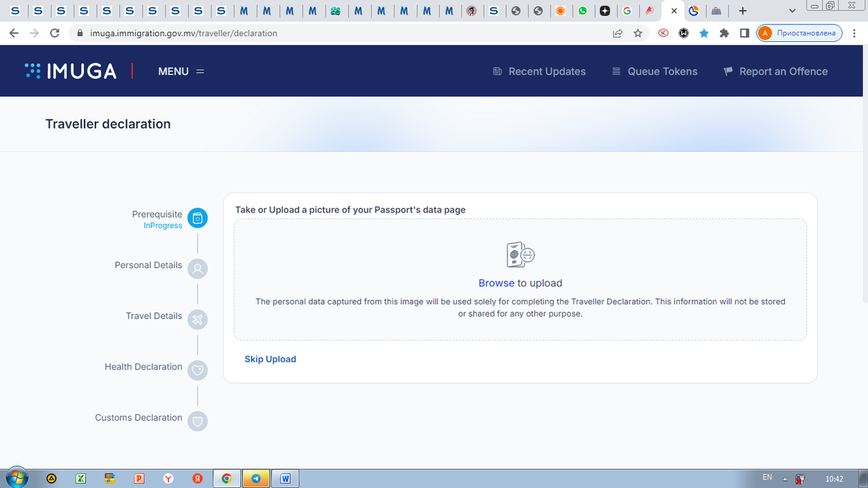Screen dimensions: 868x488
Task: Click the passport upload instruction heading
Action: [x=350, y=210]
